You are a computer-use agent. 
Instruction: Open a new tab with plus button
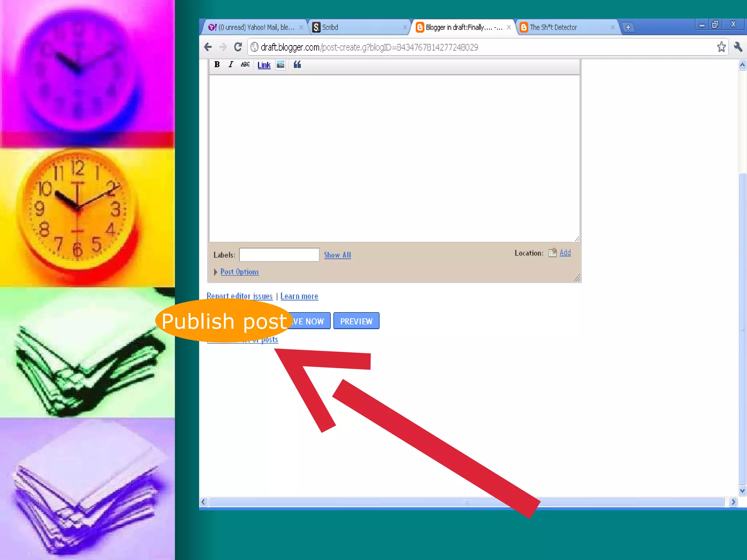pos(628,27)
